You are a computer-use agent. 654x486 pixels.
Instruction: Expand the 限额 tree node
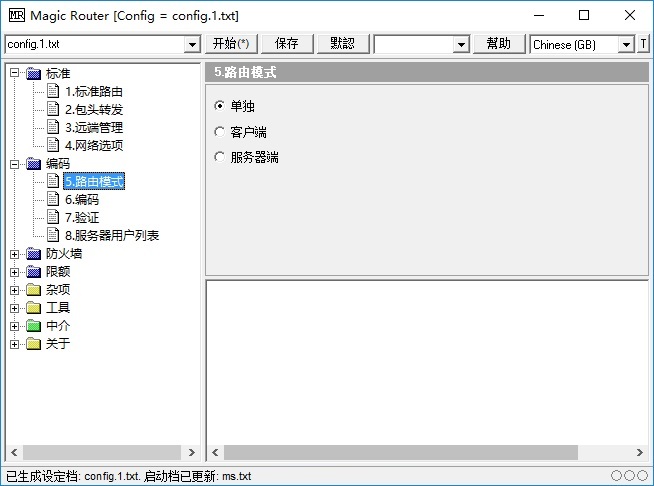(x=15, y=272)
